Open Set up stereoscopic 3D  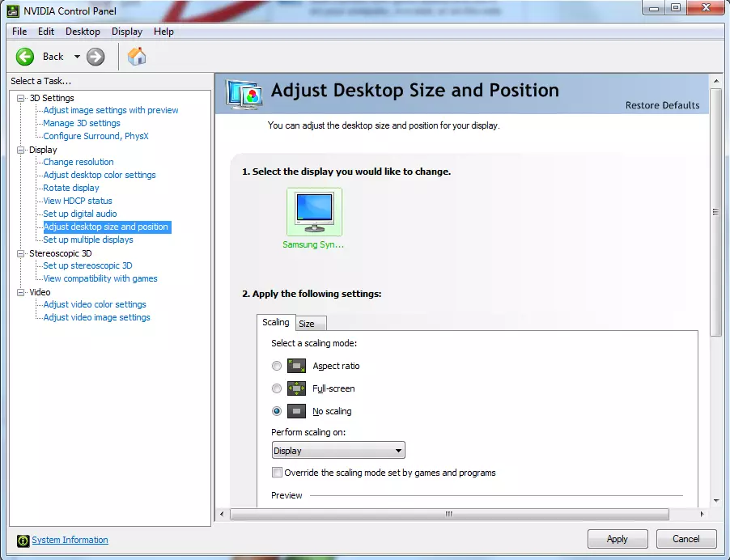pyautogui.click(x=87, y=265)
